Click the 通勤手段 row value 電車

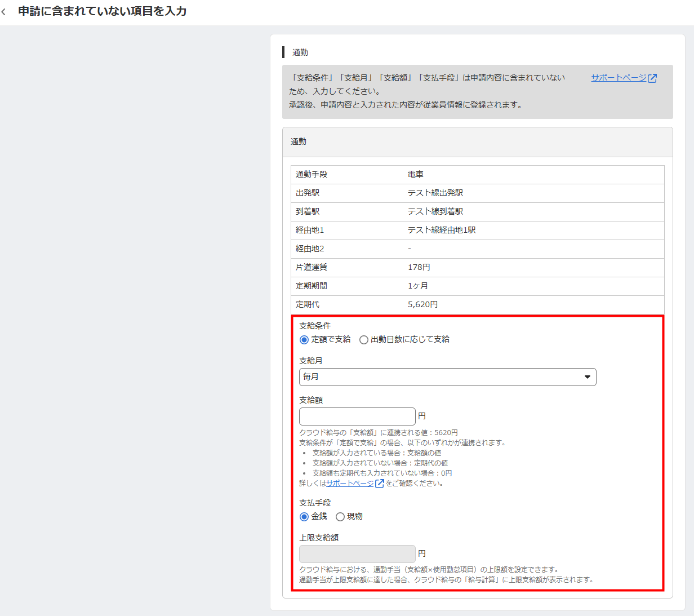(416, 175)
